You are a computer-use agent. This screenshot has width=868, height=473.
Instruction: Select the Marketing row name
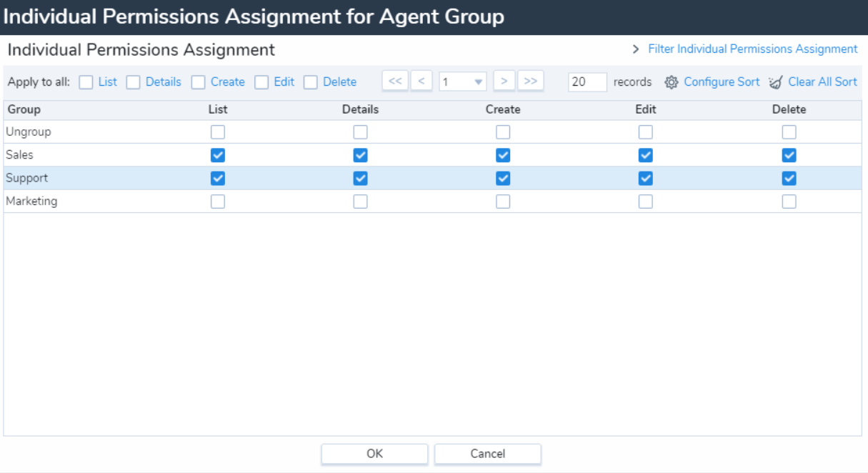(31, 201)
